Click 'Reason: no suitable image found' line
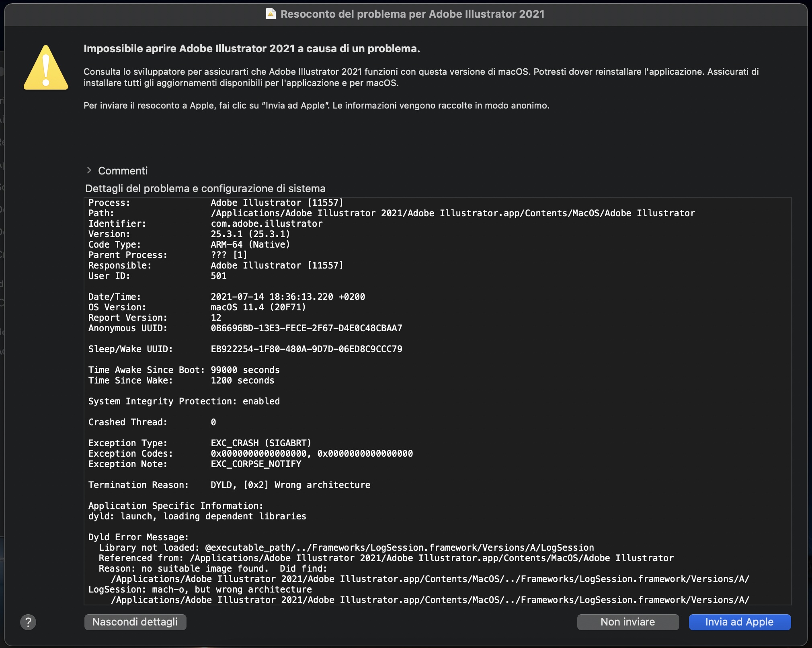This screenshot has width=812, height=648. pos(213,568)
